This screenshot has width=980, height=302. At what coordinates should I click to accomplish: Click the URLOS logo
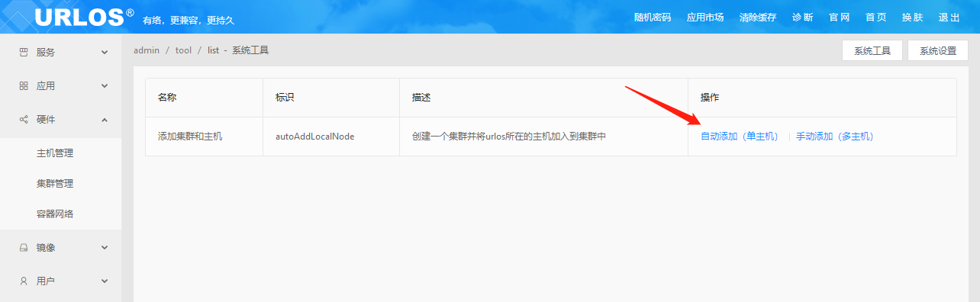coord(84,17)
